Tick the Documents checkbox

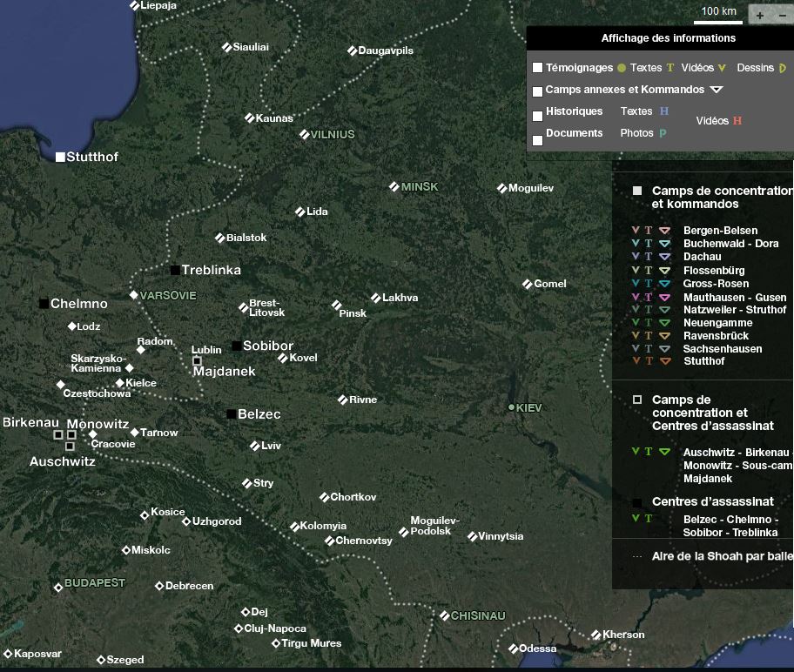coord(537,139)
